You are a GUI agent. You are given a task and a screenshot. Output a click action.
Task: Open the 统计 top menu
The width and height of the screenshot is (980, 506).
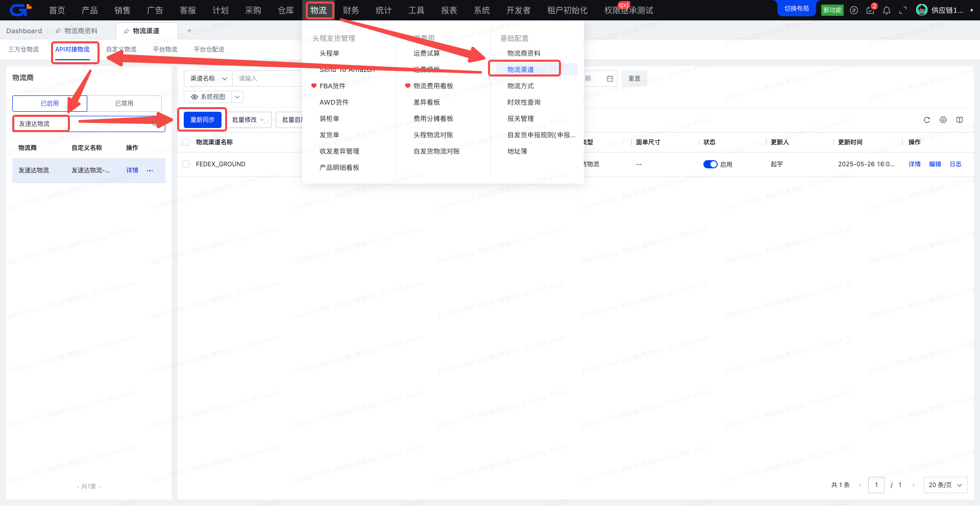(384, 10)
